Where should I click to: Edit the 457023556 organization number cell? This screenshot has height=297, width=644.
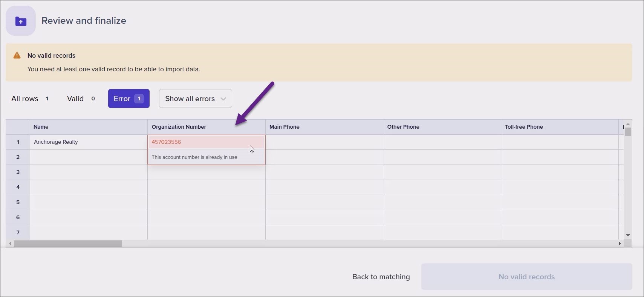coord(206,142)
